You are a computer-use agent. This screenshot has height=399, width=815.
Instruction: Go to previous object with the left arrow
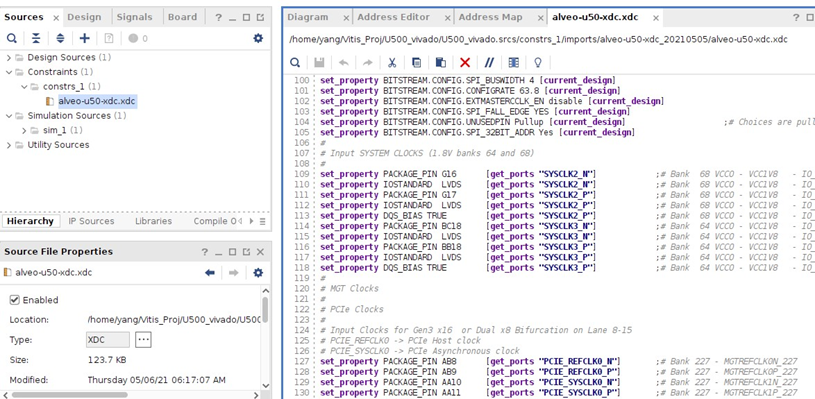click(x=209, y=272)
